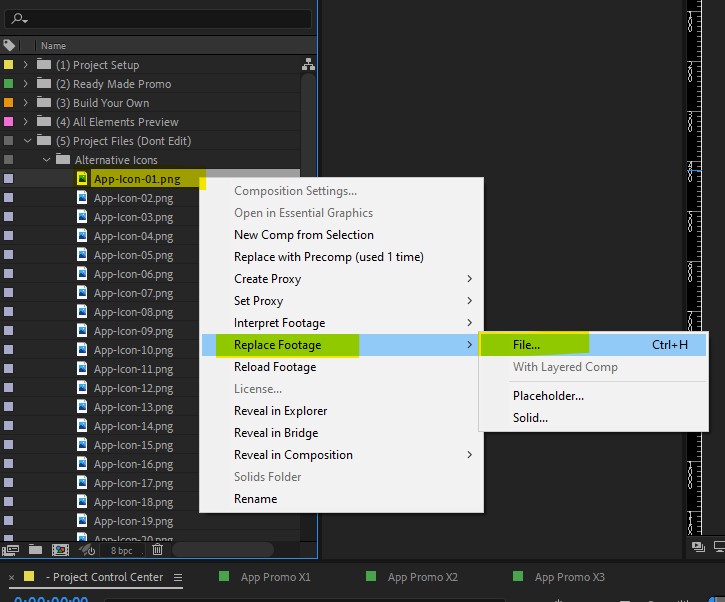Click the yellow label swatch of Project Setup
This screenshot has height=602, width=725.
(x=9, y=65)
